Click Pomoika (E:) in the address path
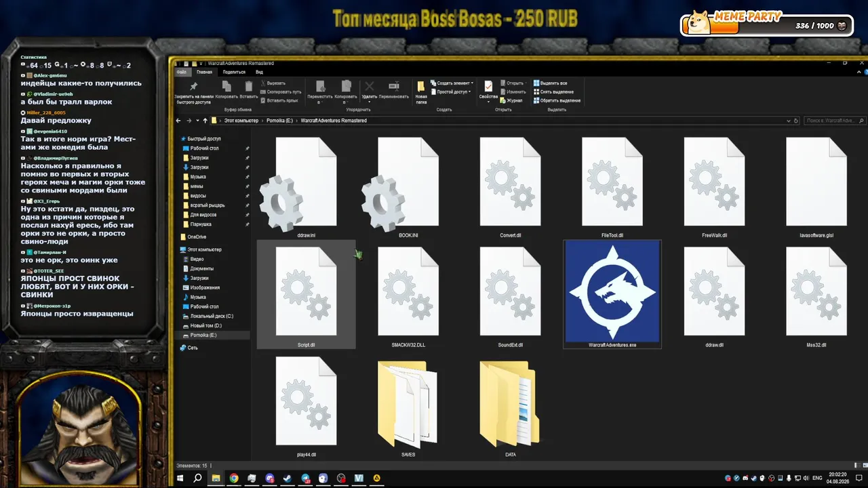 click(x=279, y=121)
